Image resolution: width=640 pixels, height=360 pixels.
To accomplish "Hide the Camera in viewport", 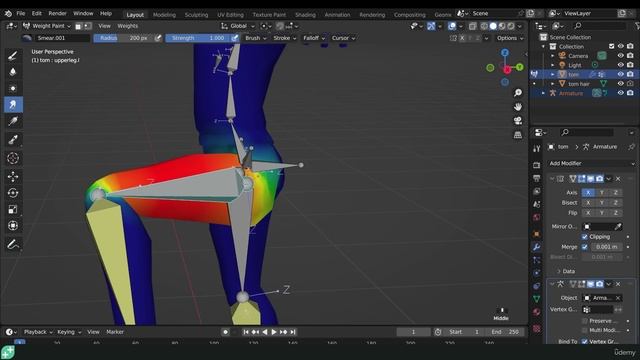I will click(620, 56).
